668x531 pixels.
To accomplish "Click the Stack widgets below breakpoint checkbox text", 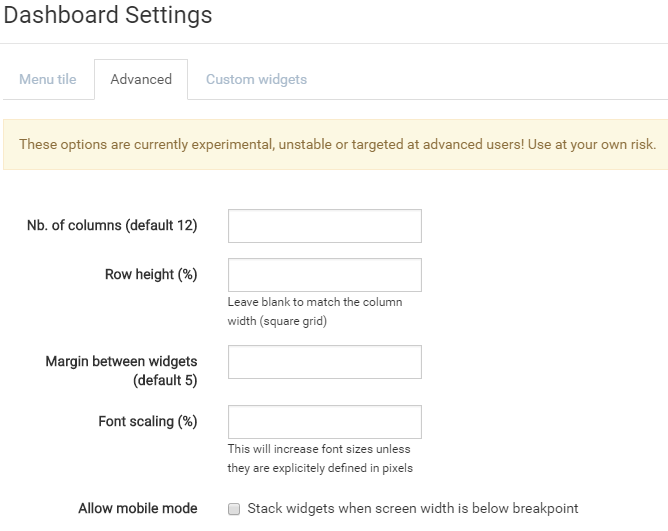I will tap(413, 508).
